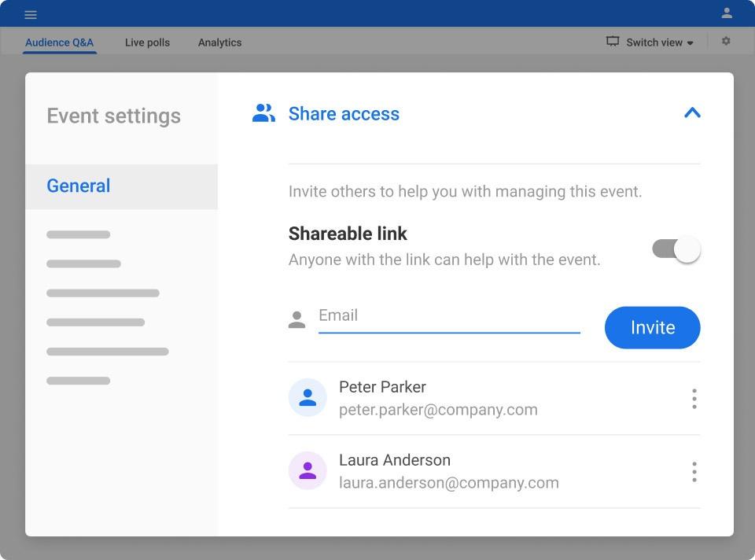Switch to the Audience Q&A tab
Viewport: 755px width, 560px height.
click(59, 42)
